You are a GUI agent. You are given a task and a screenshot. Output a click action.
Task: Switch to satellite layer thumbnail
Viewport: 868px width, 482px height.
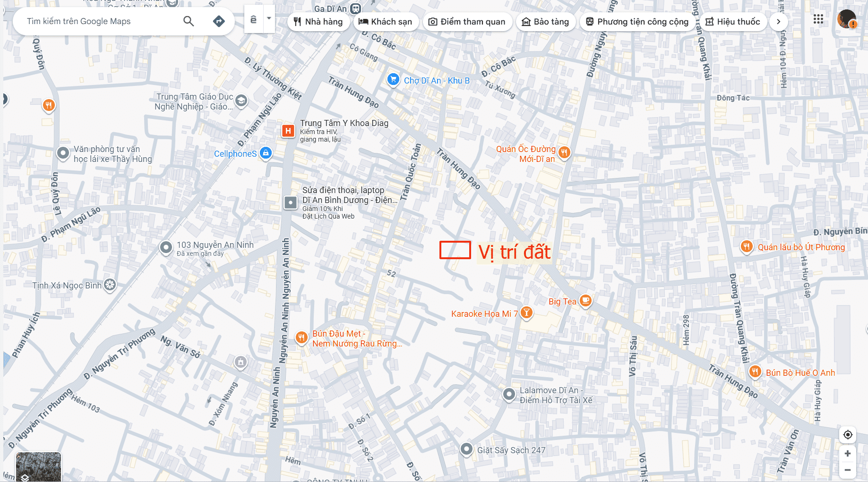38,467
